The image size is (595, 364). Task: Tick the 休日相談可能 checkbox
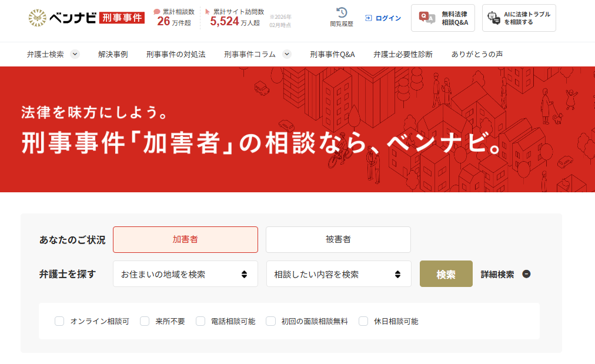[363, 321]
